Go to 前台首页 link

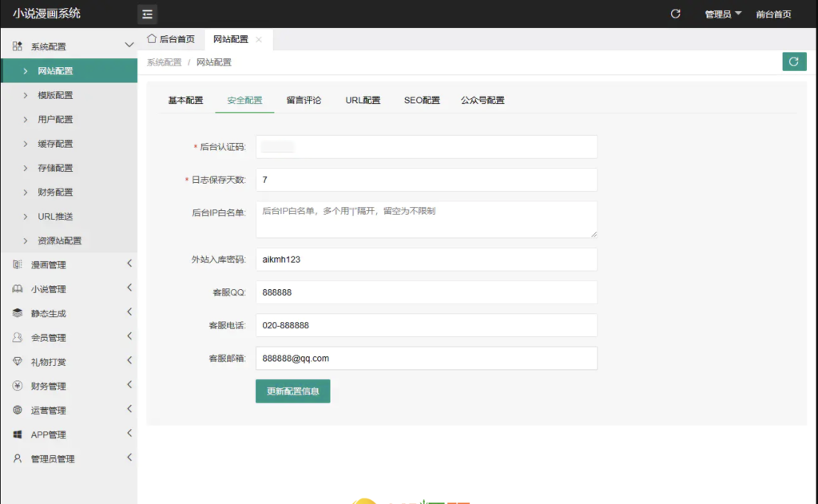[773, 14]
